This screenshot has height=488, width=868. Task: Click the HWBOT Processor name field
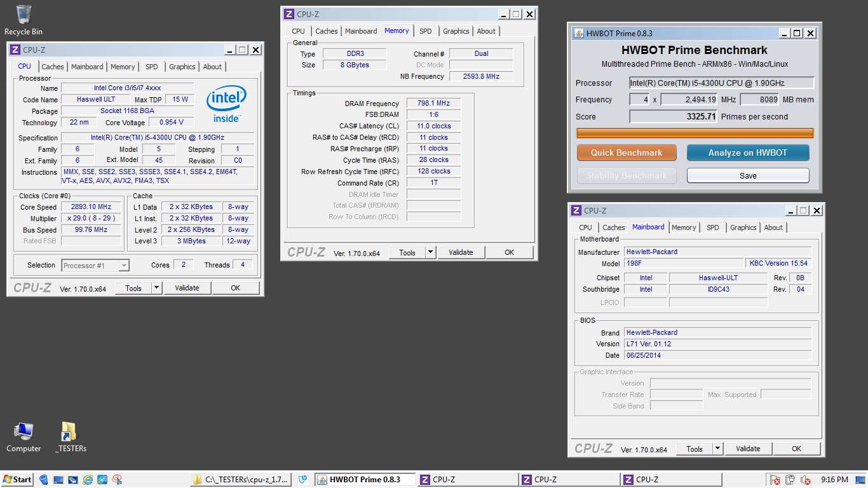pyautogui.click(x=722, y=83)
